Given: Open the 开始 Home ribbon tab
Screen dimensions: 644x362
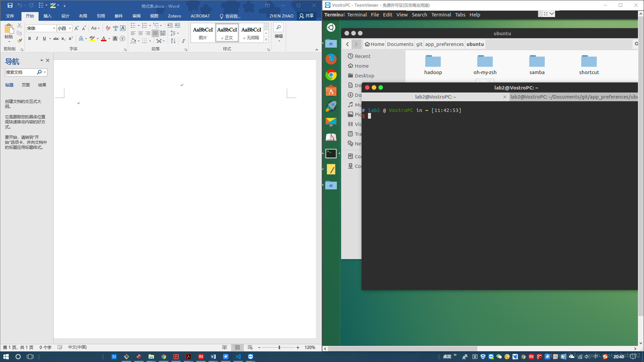Looking at the screenshot, I should pyautogui.click(x=30, y=16).
